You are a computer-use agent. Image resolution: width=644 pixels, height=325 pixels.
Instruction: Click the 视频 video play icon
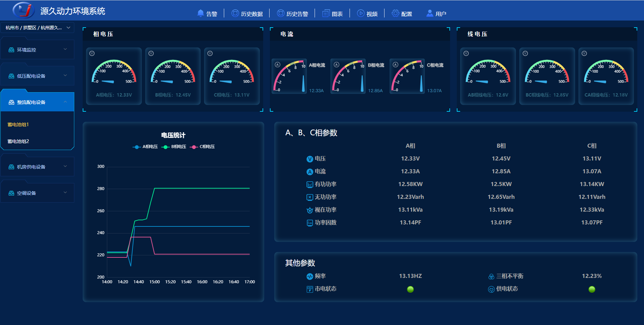pyautogui.click(x=360, y=13)
